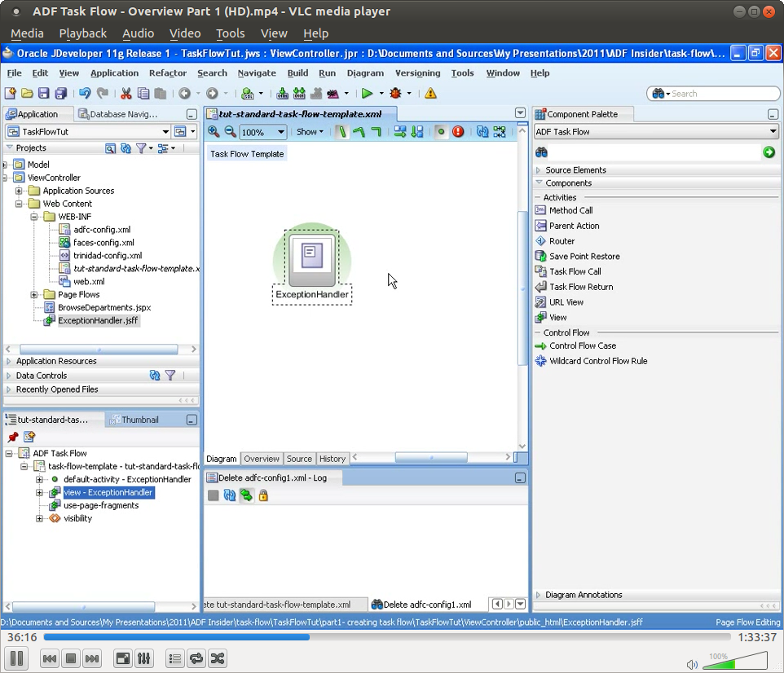Switch to the Source tab of the editor
This screenshot has height=673, width=784.
click(x=299, y=459)
